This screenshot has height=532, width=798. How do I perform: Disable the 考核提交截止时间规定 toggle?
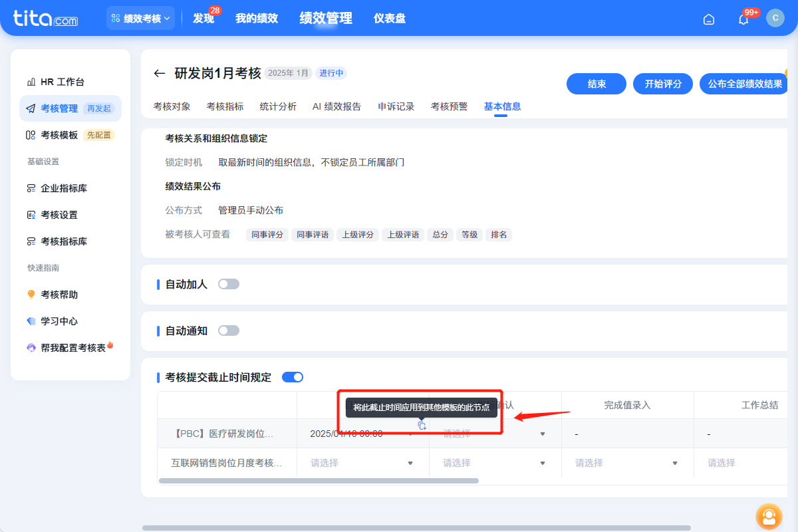pos(291,376)
